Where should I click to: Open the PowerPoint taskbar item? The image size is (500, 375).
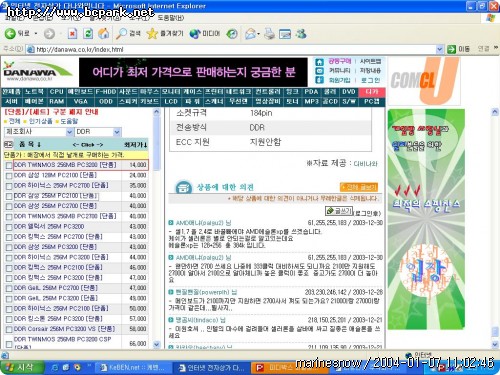click(x=289, y=368)
